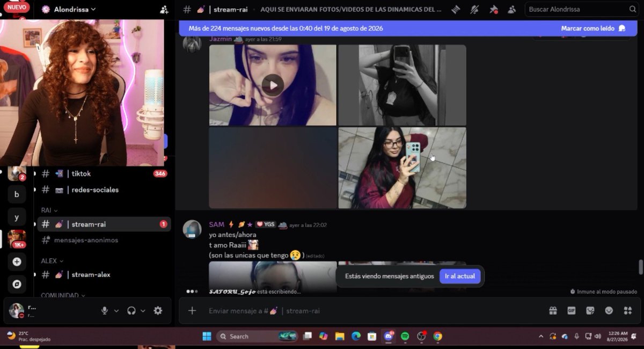Open Spotify from the taskbar
The width and height of the screenshot is (644, 349).
point(405,336)
